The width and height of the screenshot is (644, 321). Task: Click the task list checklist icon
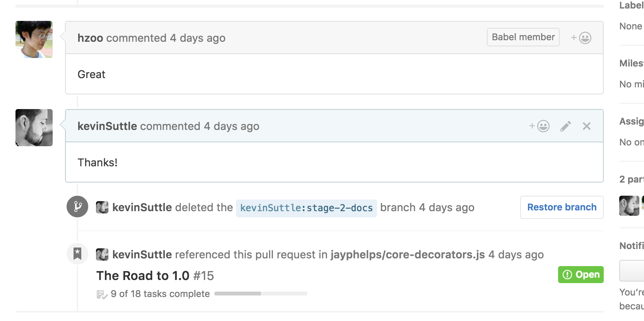[x=102, y=294]
